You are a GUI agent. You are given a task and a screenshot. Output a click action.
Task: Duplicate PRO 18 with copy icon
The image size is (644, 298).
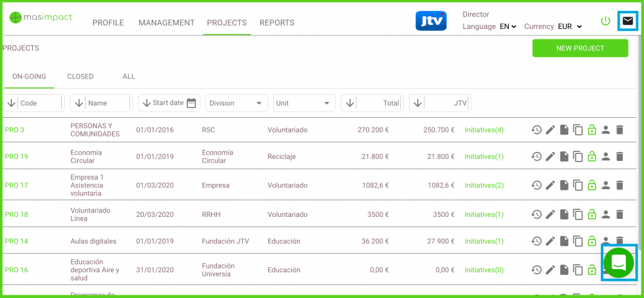(x=578, y=214)
